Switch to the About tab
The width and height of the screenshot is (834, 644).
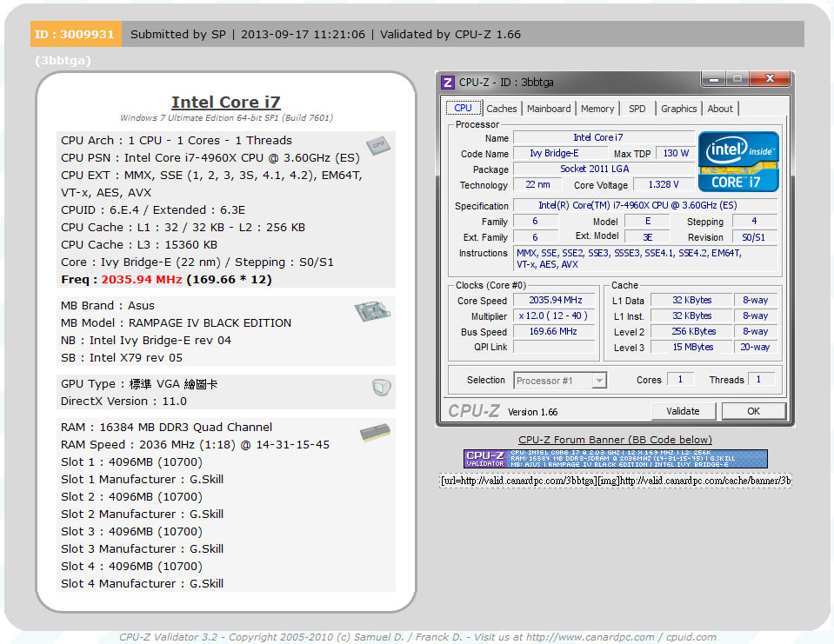[720, 108]
